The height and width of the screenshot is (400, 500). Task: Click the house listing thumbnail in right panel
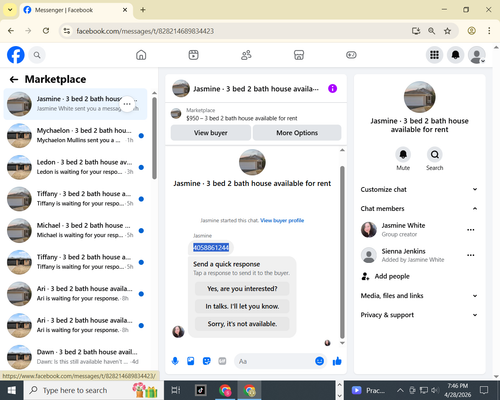click(419, 97)
